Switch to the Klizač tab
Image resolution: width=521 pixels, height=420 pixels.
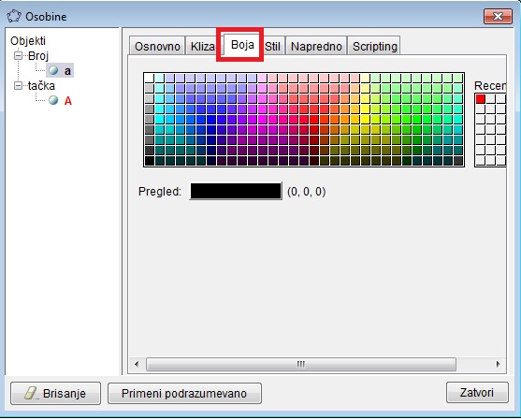click(202, 46)
